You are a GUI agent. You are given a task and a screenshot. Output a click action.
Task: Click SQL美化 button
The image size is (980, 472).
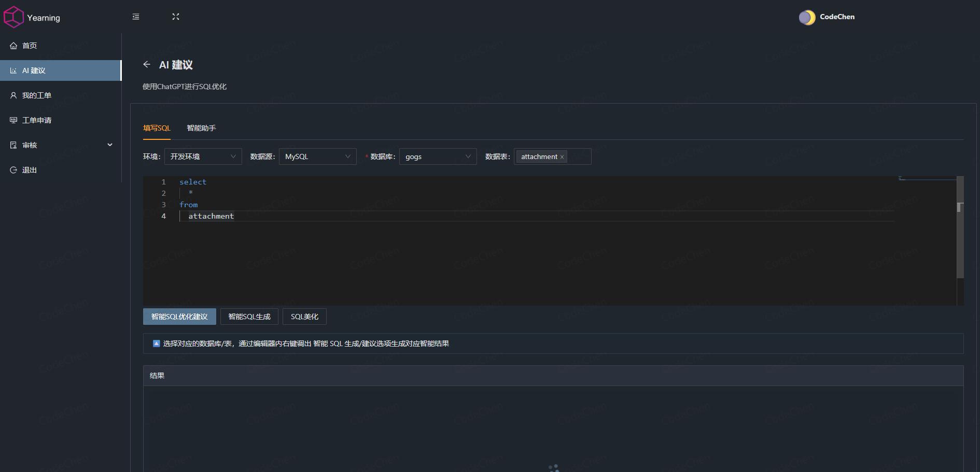coord(304,317)
